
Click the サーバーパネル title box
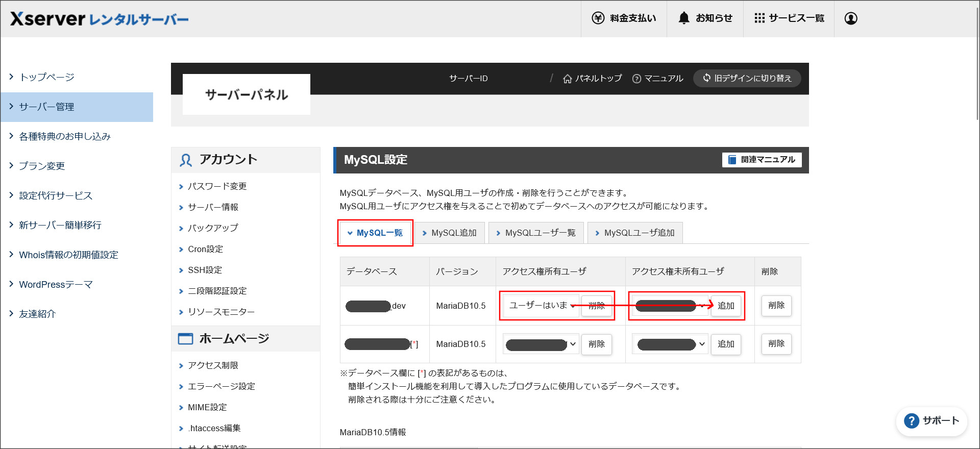247,94
